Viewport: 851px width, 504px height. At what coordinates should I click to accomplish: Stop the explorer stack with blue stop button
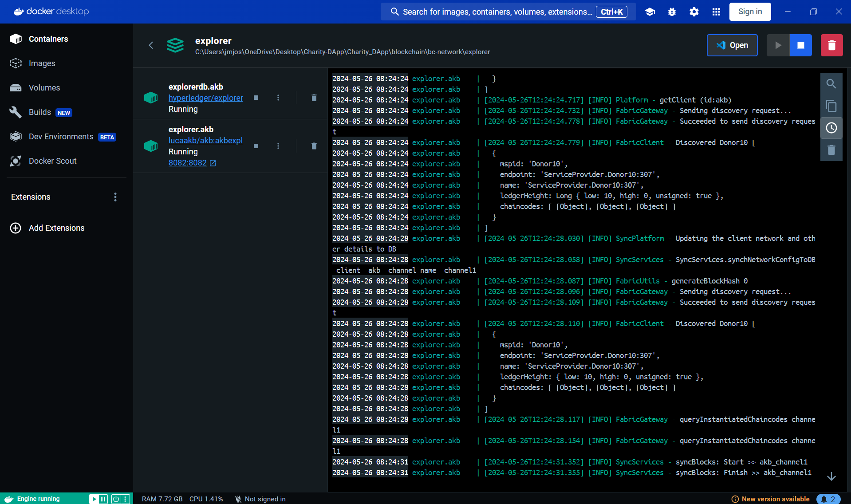[800, 45]
